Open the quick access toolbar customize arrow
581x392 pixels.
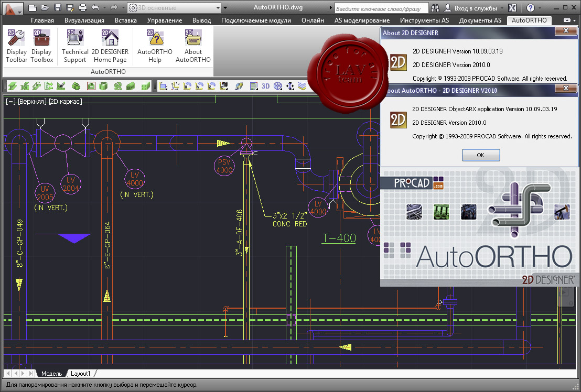(225, 7)
